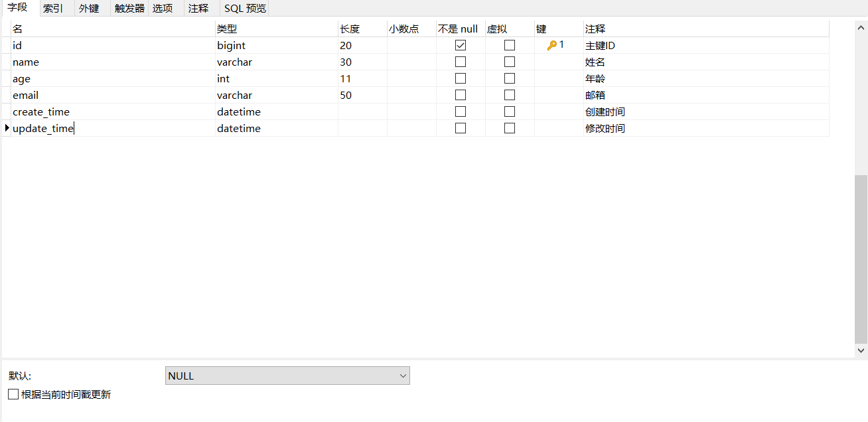Click the 虚拟 column header
868x422 pixels.
(510, 29)
